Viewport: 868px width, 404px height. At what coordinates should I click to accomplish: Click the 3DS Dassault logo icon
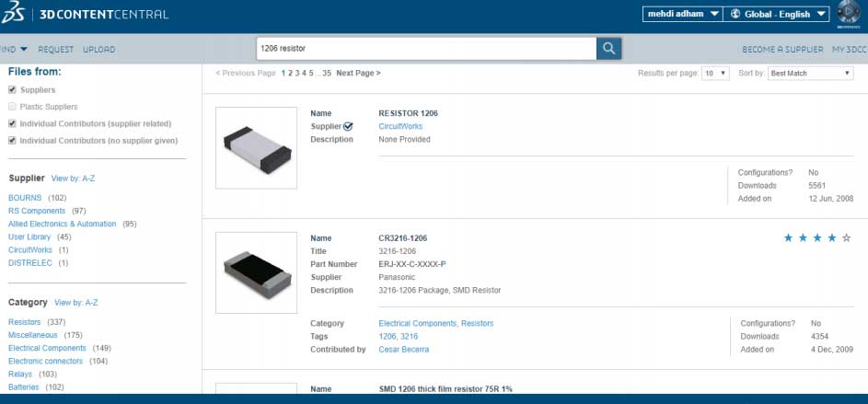[15, 15]
